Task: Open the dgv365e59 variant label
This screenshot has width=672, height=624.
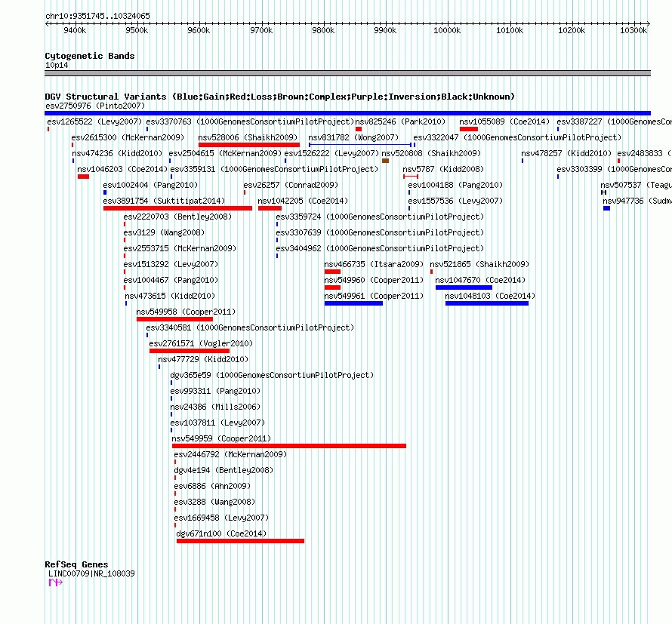Action: tap(272, 375)
